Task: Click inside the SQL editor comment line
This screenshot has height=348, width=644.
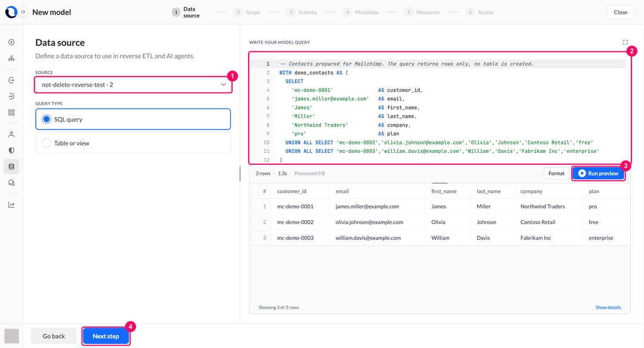Action: tap(407, 64)
